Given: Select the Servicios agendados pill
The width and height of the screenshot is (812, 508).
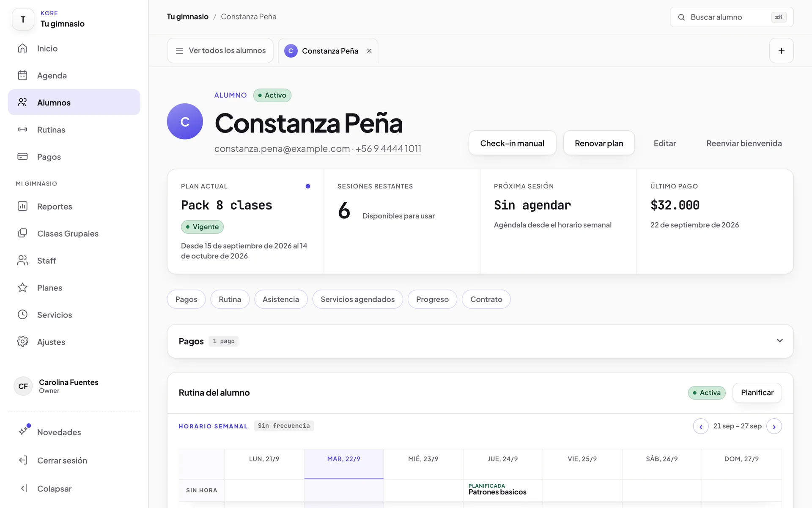Looking at the screenshot, I should (357, 299).
